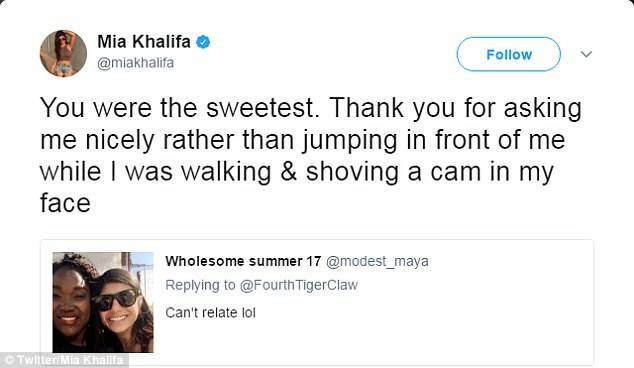
Task: Click the blue verified badge icon
Action: click(x=203, y=42)
